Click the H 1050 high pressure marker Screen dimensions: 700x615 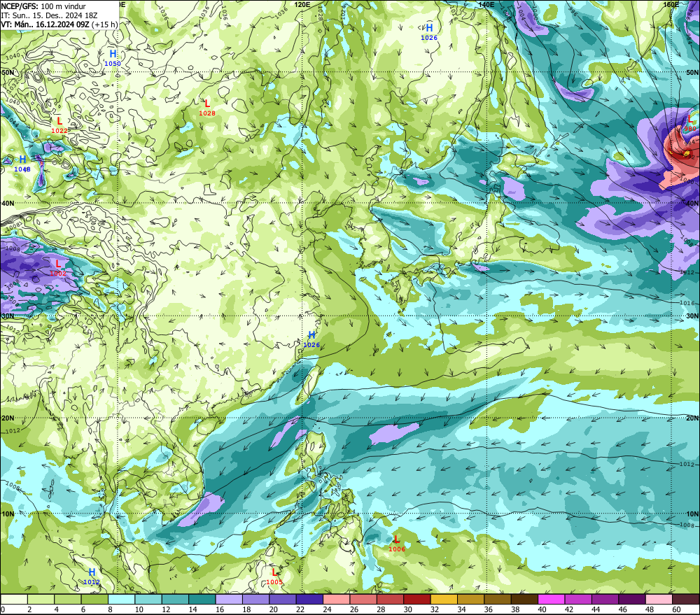click(x=113, y=58)
